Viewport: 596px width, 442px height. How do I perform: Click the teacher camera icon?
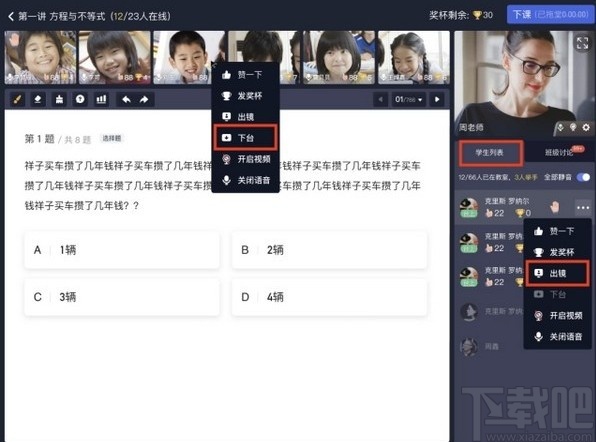(573, 127)
